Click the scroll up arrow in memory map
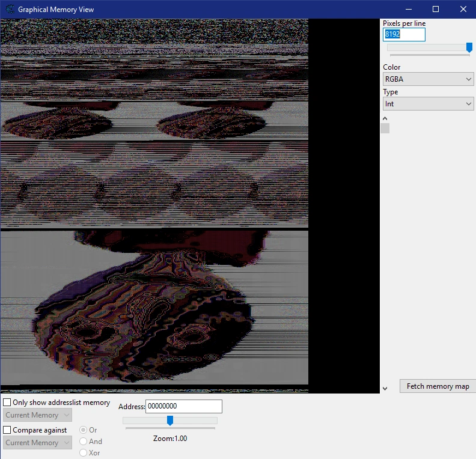Viewport: 476px width, 459px height. pos(385,118)
